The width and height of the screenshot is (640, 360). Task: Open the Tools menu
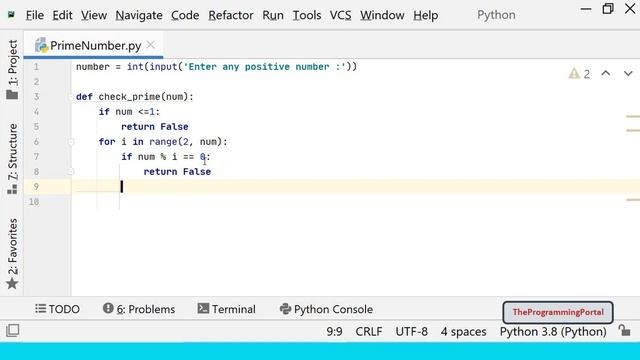[307, 15]
